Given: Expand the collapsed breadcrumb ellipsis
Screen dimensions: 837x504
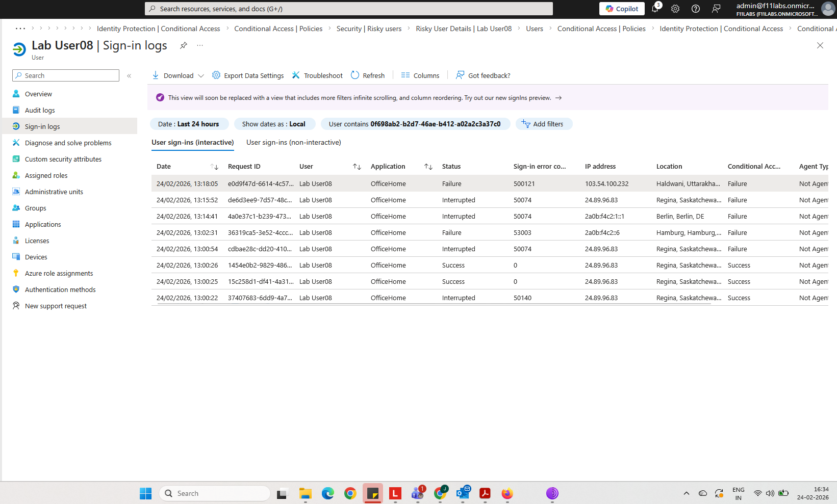Looking at the screenshot, I should click(x=20, y=29).
